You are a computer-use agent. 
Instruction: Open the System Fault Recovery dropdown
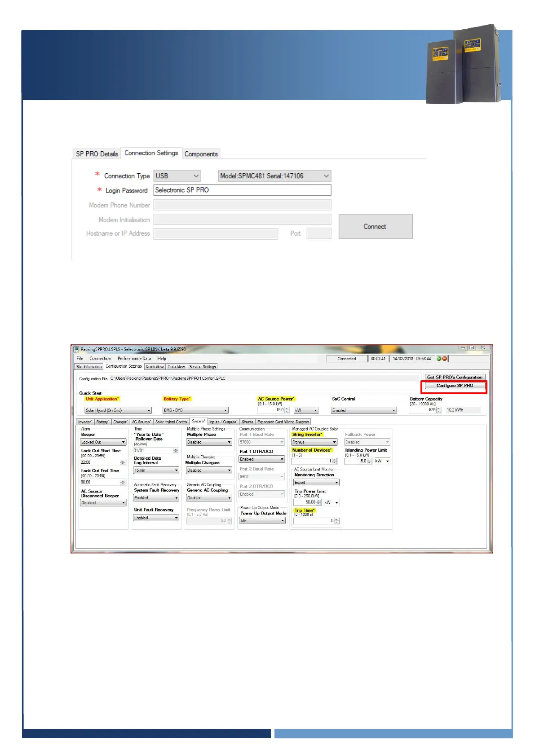click(156, 498)
